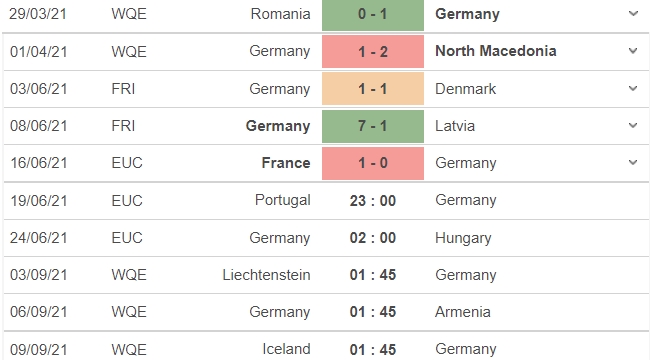The width and height of the screenshot is (650, 360).
Task: Open the Liechtenstein team link
Action: (266, 275)
